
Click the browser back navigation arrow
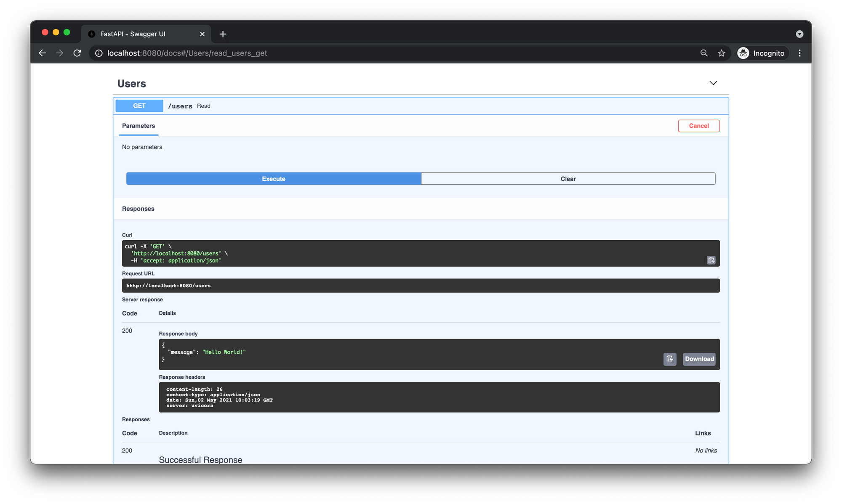(x=42, y=53)
